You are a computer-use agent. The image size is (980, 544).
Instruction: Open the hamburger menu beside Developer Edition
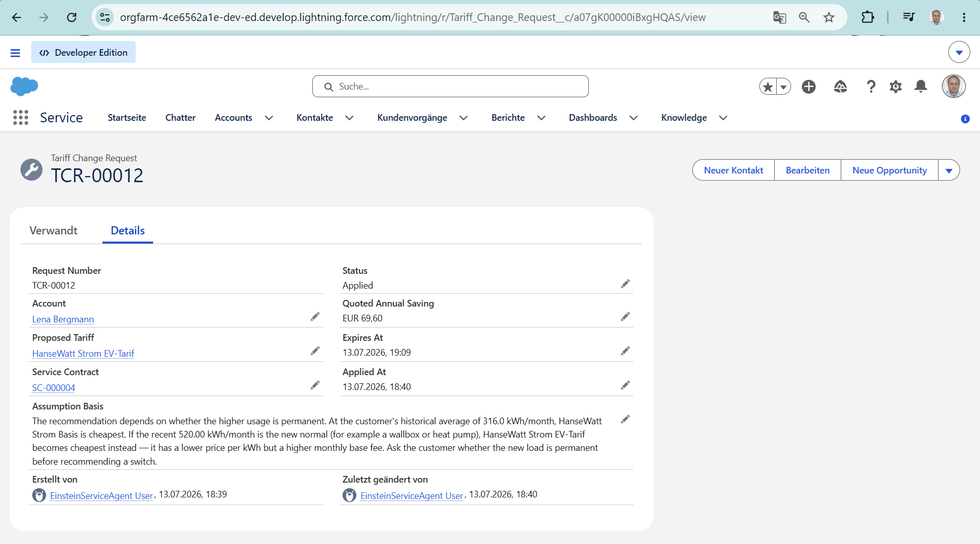(x=15, y=53)
